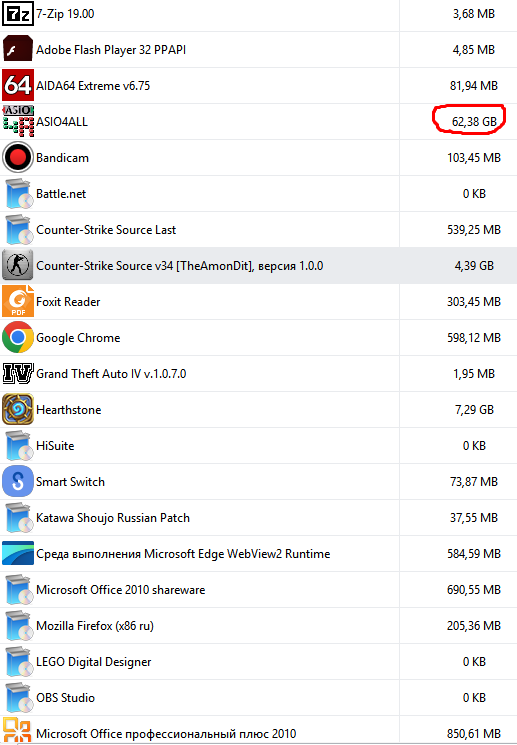Select the Hearthstone swirl icon

coord(18,410)
